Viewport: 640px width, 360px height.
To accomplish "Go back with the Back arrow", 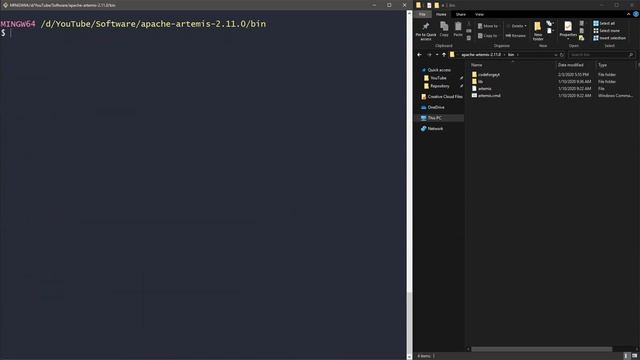I will [x=419, y=55].
